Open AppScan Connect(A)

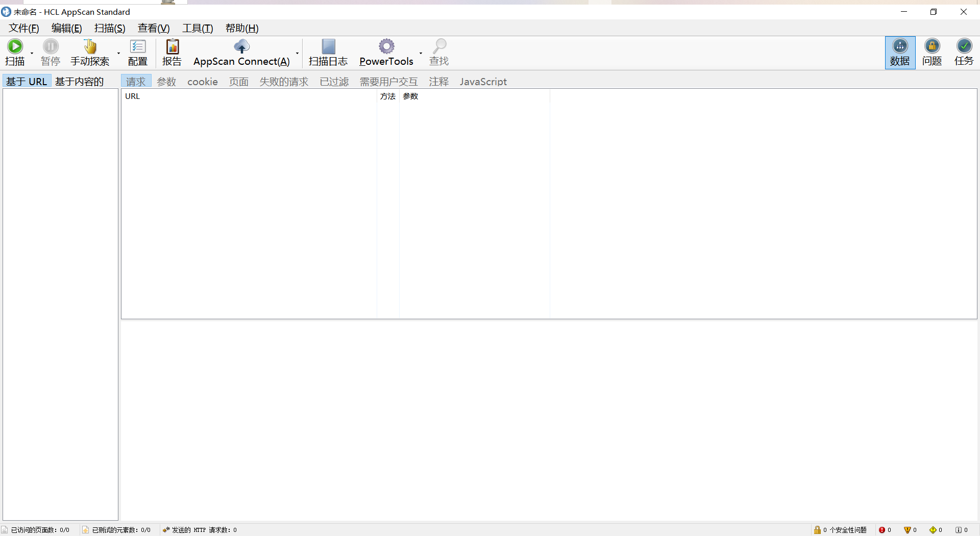[x=241, y=53]
